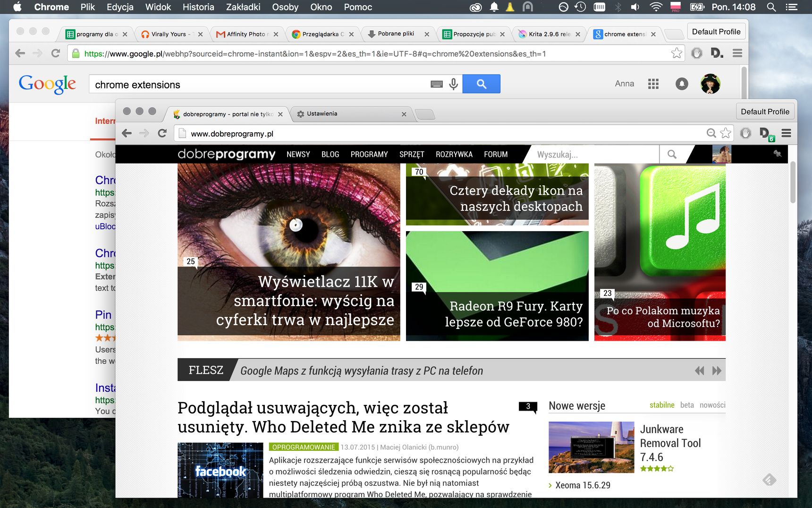Open Podglądał usuwających article headline
The width and height of the screenshot is (812, 508).
pyautogui.click(x=343, y=417)
